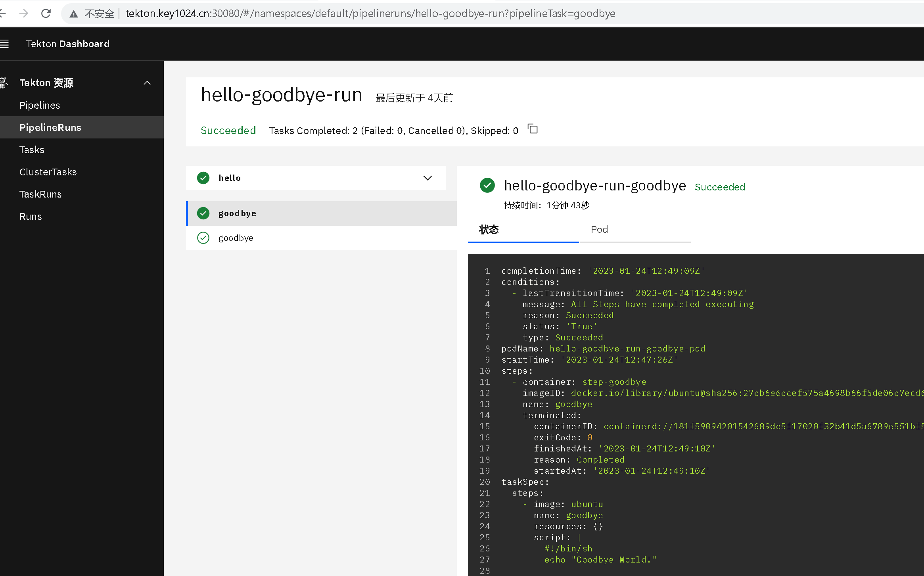Click the image: ubuntu line
This screenshot has height=576, width=924.
pos(568,504)
